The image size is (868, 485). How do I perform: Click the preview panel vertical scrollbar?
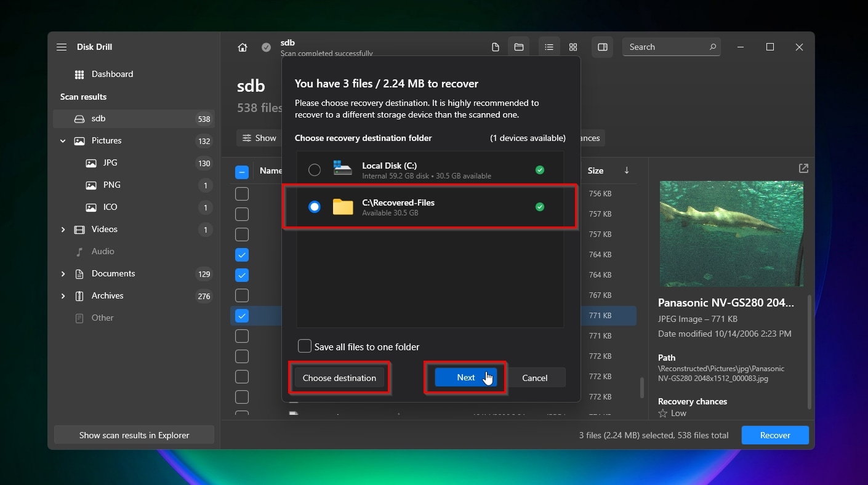[810, 351]
